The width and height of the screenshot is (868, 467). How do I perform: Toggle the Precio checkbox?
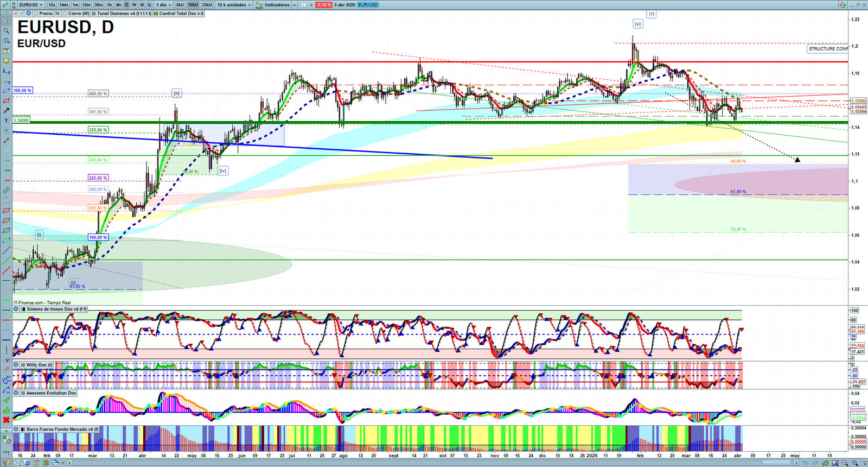36,14
